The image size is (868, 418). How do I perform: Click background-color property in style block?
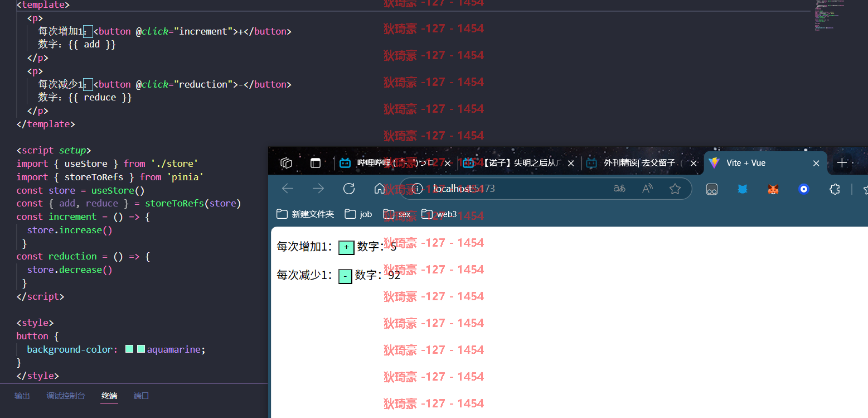tap(70, 349)
